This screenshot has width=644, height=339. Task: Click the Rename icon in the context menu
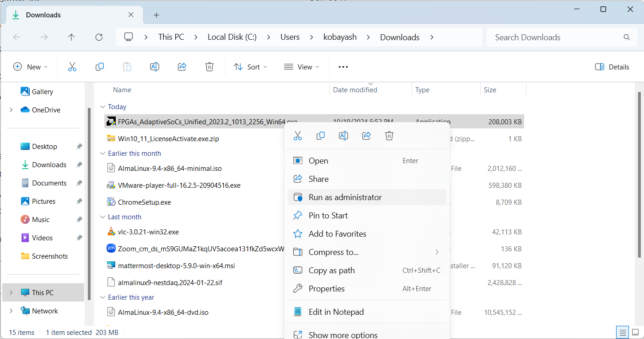click(x=343, y=136)
